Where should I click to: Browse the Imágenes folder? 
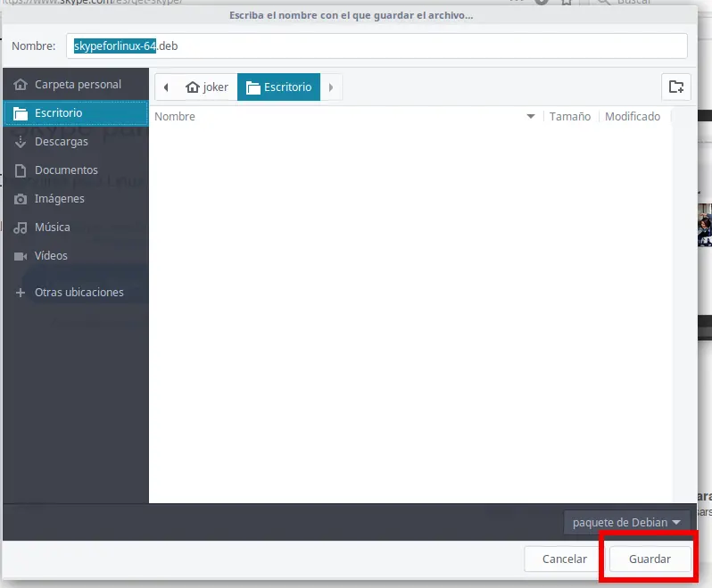(76, 199)
